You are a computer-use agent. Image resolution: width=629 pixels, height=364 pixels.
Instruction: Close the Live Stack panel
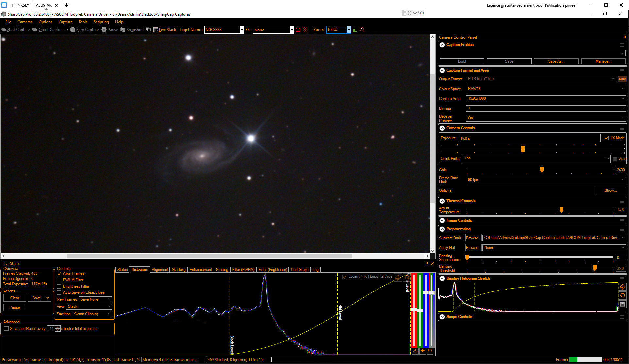pyautogui.click(x=432, y=264)
